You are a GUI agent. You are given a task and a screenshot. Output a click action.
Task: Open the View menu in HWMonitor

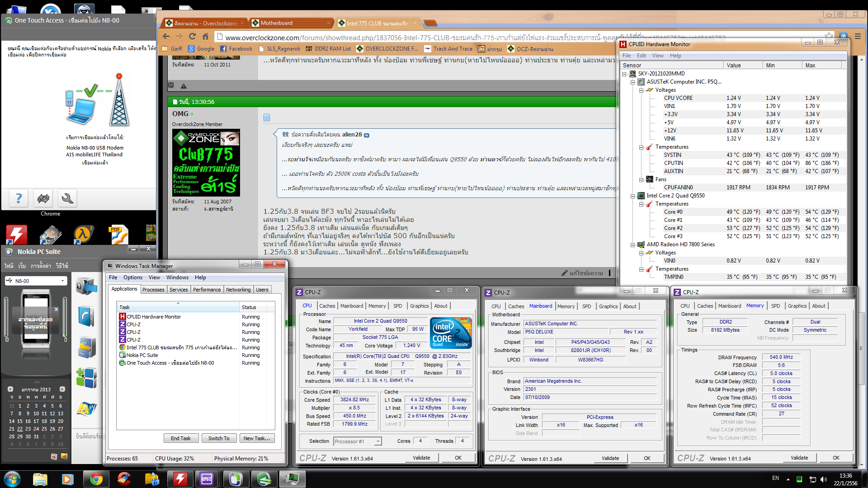pos(657,56)
